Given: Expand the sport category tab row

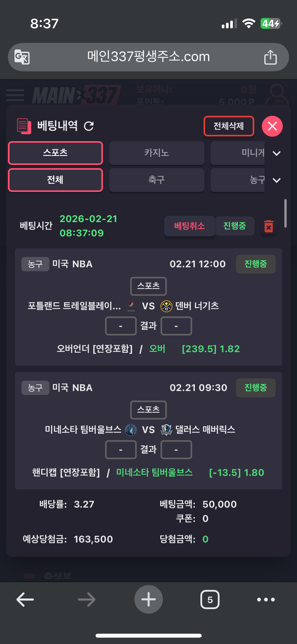Looking at the screenshot, I should 276,180.
